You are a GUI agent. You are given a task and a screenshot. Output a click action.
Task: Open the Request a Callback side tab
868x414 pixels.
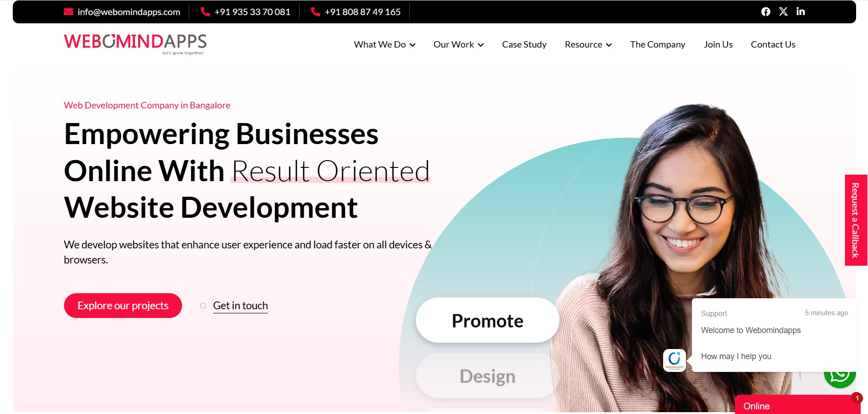coord(856,220)
